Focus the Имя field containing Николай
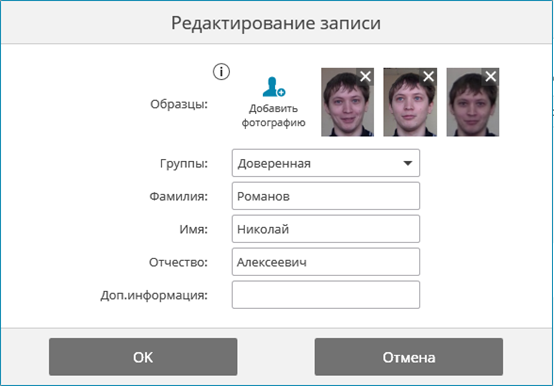 pos(326,229)
